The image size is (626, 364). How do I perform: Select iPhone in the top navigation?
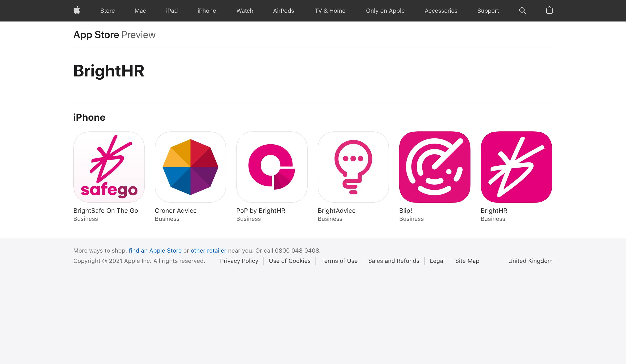[207, 11]
